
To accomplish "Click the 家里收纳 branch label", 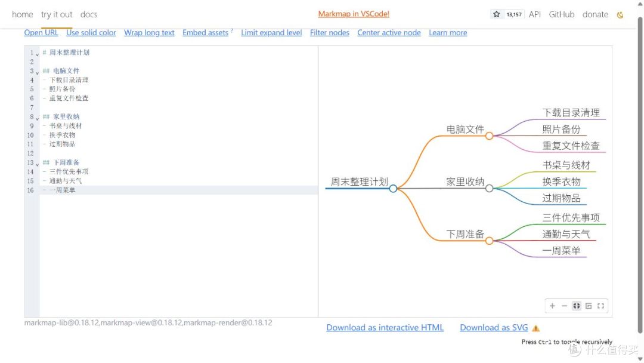I will click(465, 181).
